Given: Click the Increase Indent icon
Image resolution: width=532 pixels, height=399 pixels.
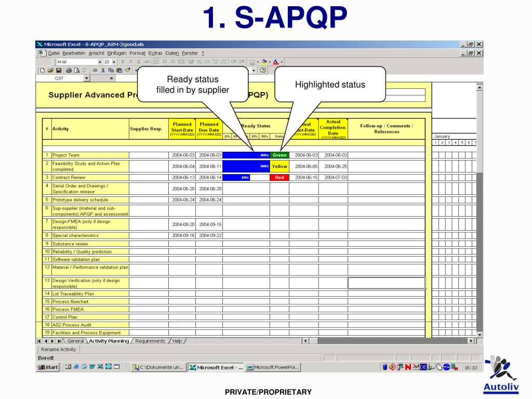Looking at the screenshot, I should 242,62.
